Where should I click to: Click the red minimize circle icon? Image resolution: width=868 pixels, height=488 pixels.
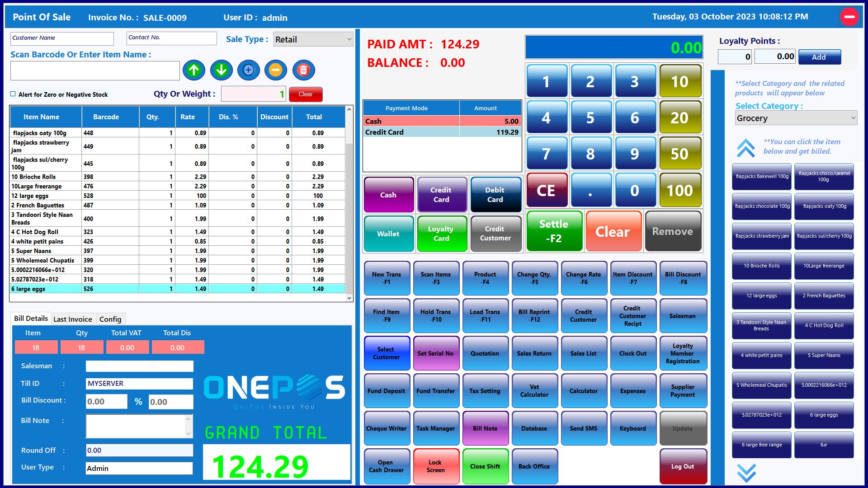(x=849, y=17)
